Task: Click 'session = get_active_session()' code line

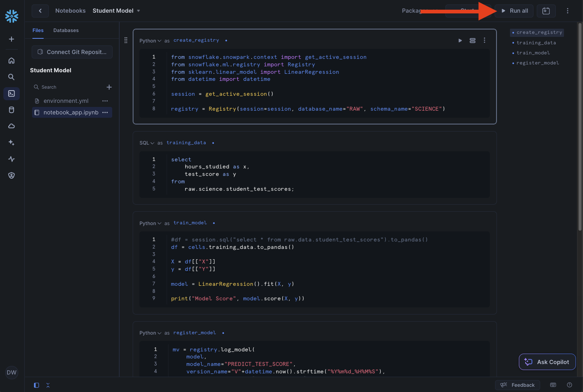Action: tap(223, 94)
